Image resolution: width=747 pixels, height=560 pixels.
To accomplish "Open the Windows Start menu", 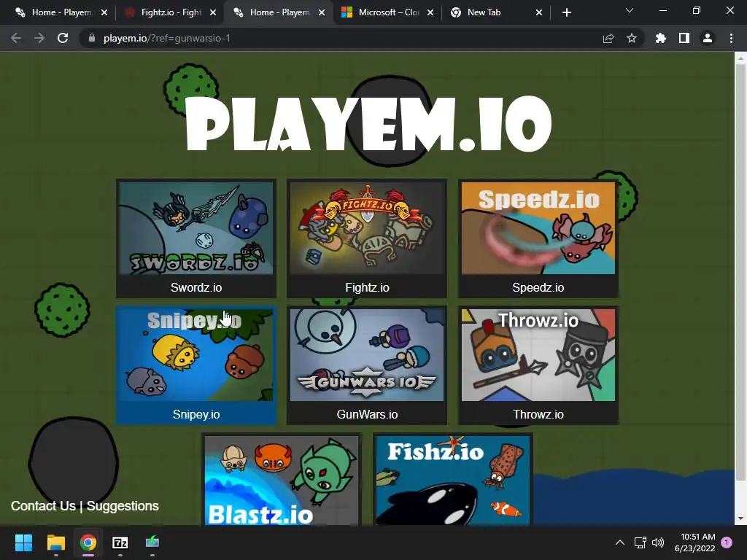I will (23, 542).
